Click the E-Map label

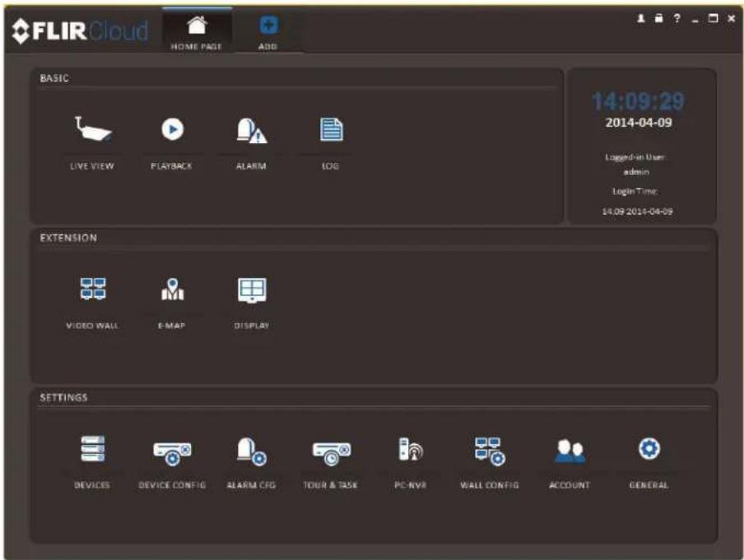172,326
